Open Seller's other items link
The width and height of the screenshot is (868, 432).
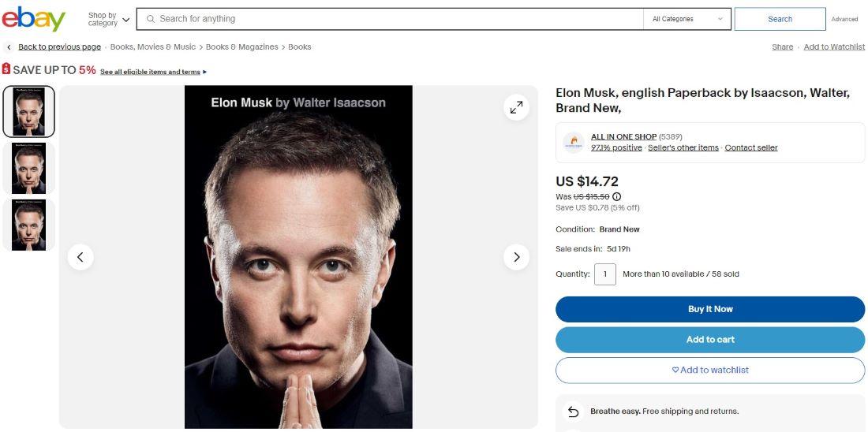click(x=683, y=147)
